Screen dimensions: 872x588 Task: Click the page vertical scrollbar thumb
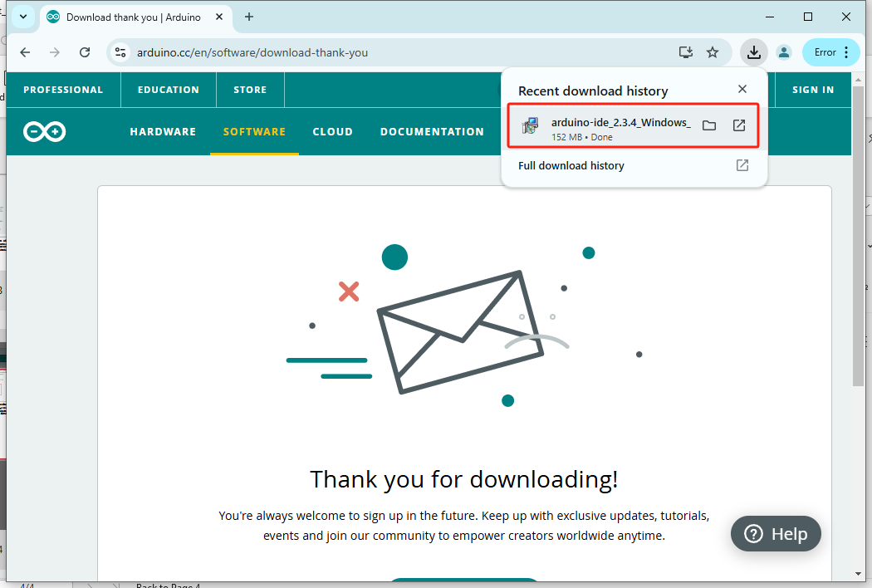[858, 235]
